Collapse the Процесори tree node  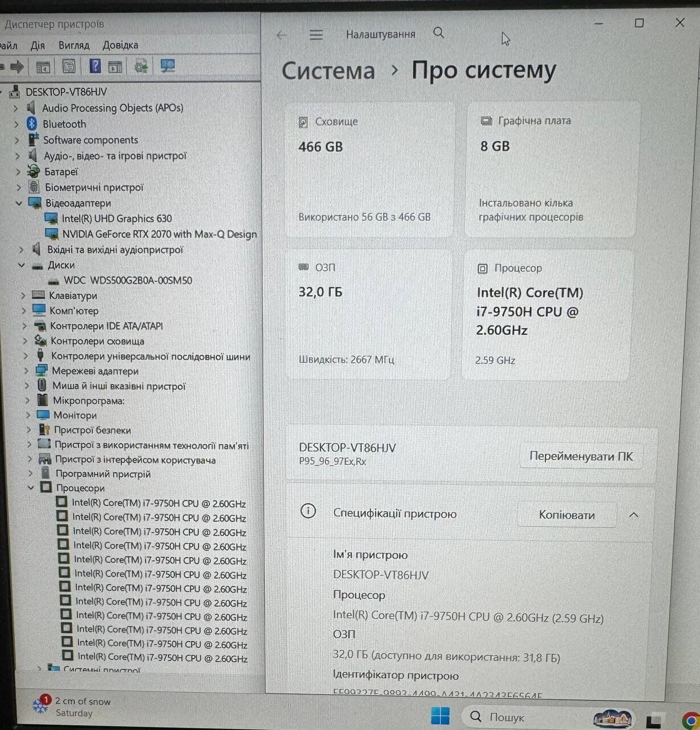[31, 488]
